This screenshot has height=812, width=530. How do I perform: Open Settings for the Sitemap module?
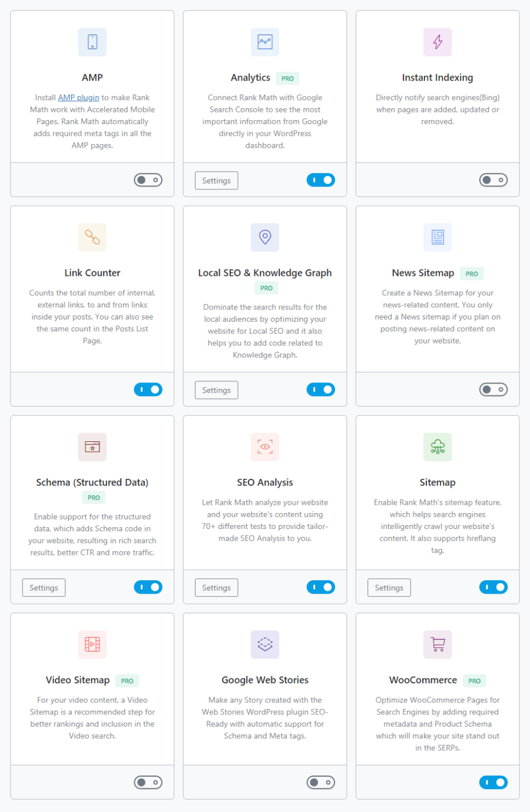[389, 588]
